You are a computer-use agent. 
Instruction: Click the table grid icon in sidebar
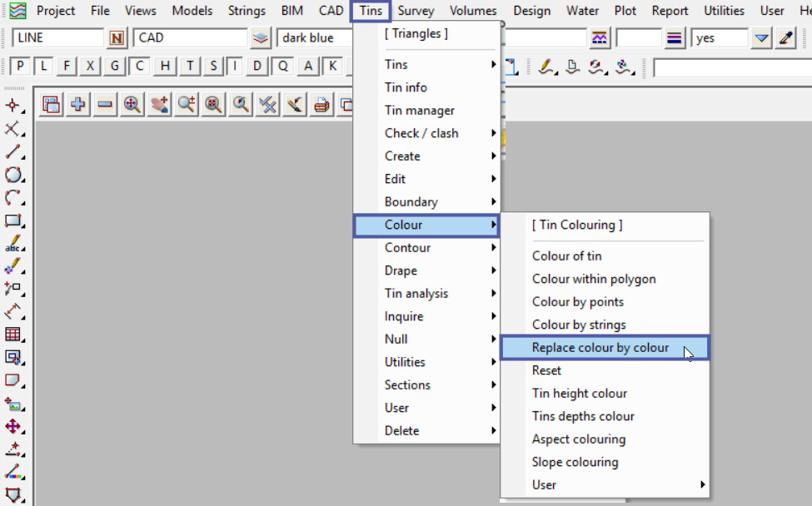tap(12, 335)
